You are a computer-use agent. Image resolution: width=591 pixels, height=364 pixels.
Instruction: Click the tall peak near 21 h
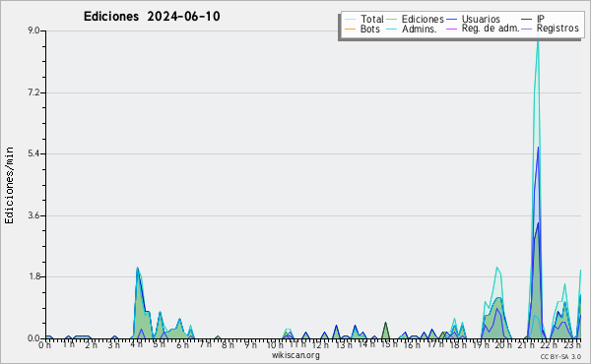pos(538,188)
